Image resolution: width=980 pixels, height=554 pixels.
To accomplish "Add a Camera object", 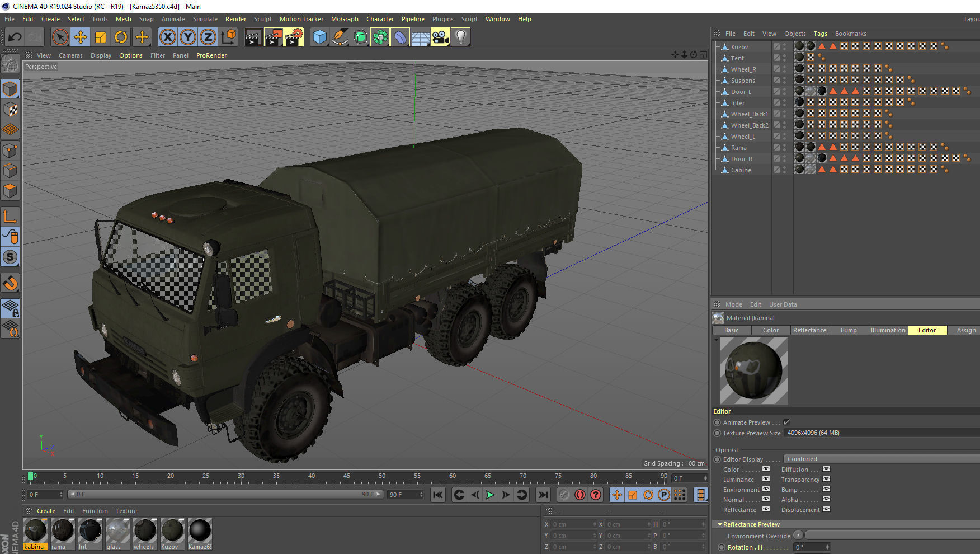I will click(440, 37).
